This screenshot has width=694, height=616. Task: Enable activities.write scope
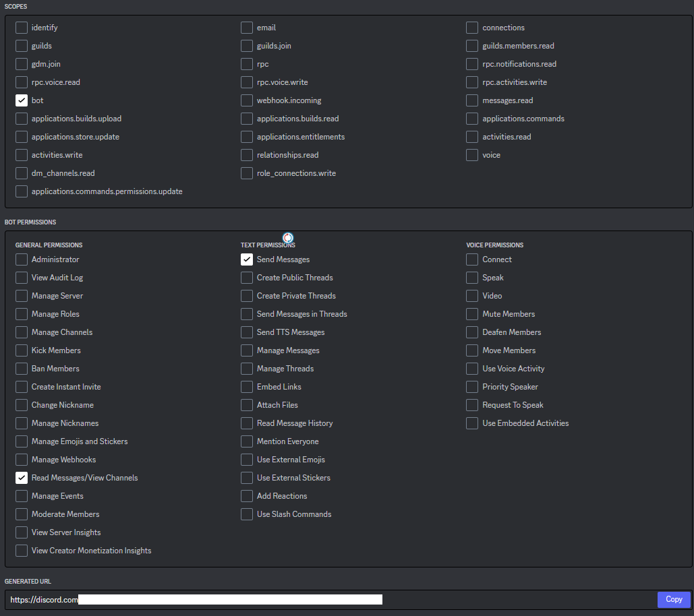point(22,155)
